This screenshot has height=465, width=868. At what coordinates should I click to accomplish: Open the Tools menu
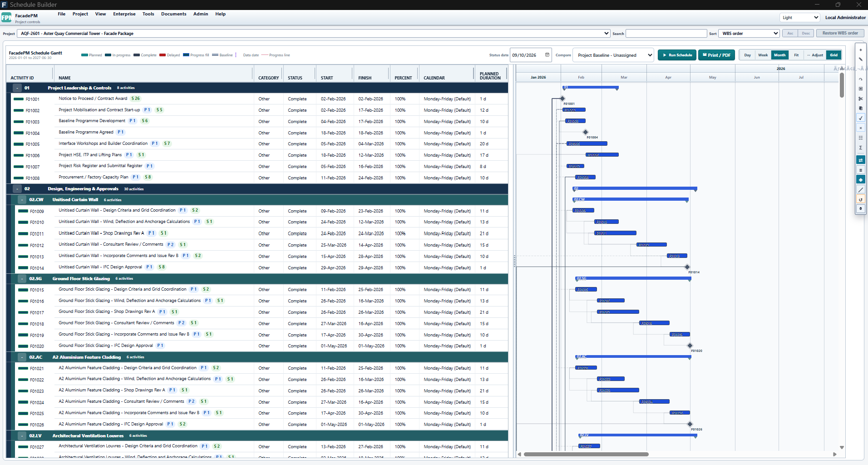coord(148,14)
